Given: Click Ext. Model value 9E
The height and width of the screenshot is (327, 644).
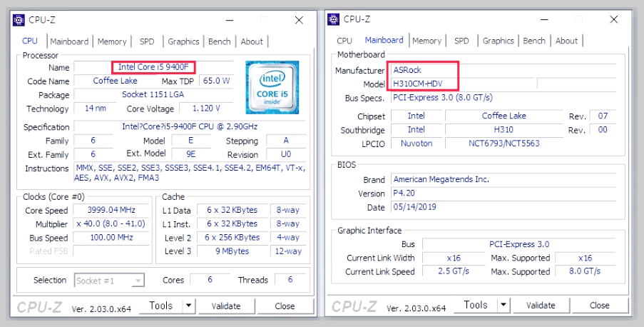Looking at the screenshot, I should click(190, 154).
